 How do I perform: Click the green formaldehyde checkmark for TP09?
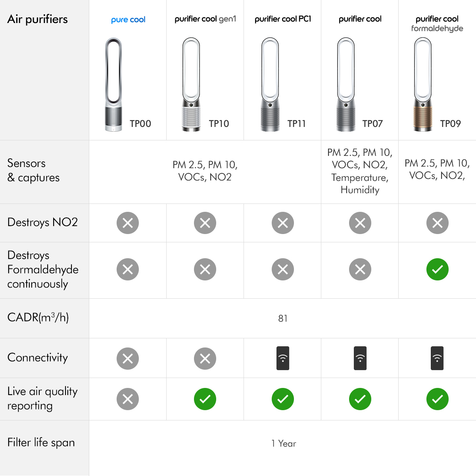437,269
